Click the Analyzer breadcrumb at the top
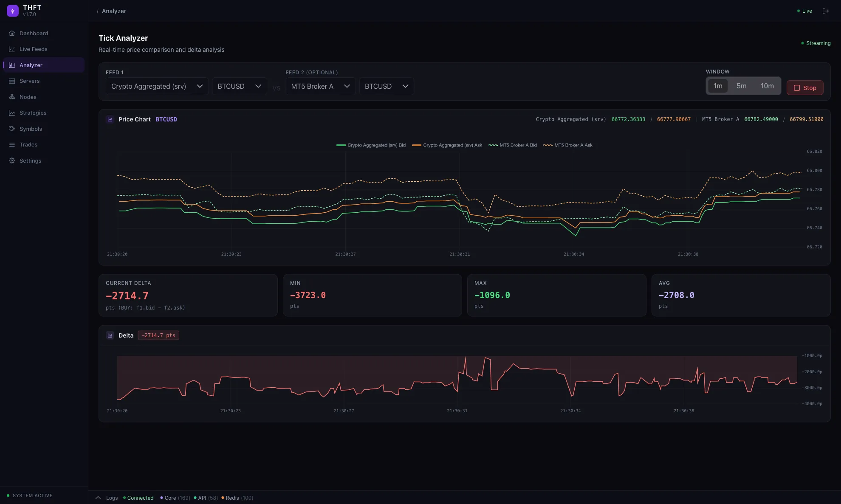Screen dimensions: 841x504 [x=114, y=11]
